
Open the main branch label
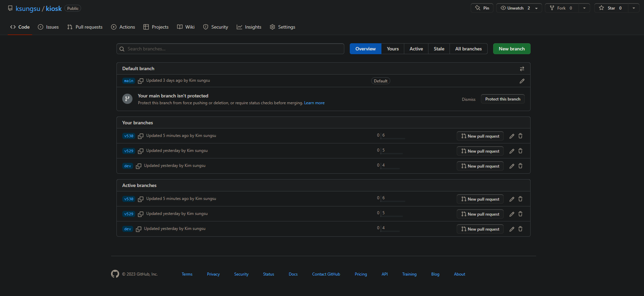click(129, 81)
